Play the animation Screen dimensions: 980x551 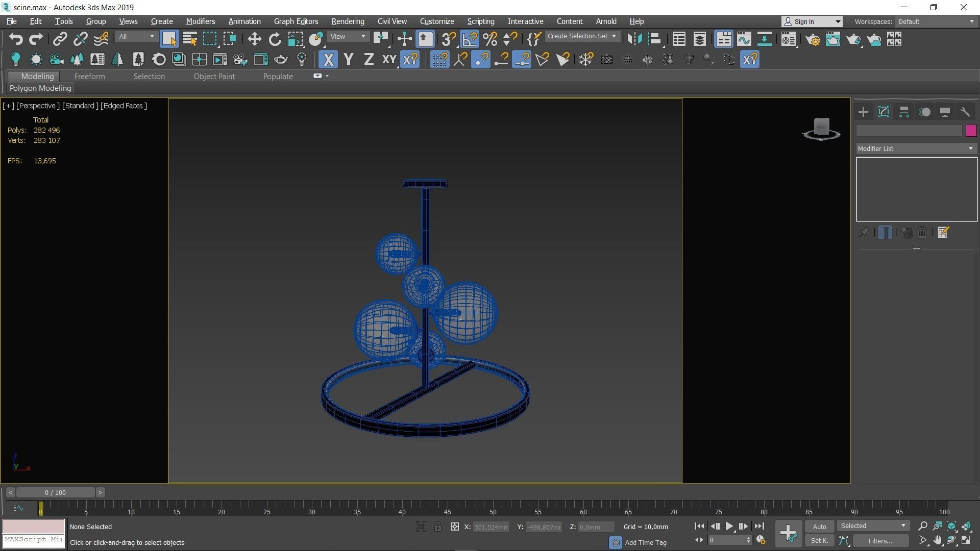click(x=729, y=526)
